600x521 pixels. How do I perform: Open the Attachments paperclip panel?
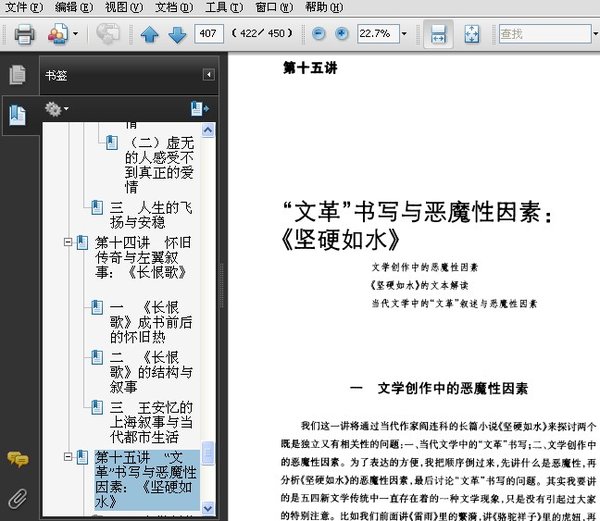[18, 498]
